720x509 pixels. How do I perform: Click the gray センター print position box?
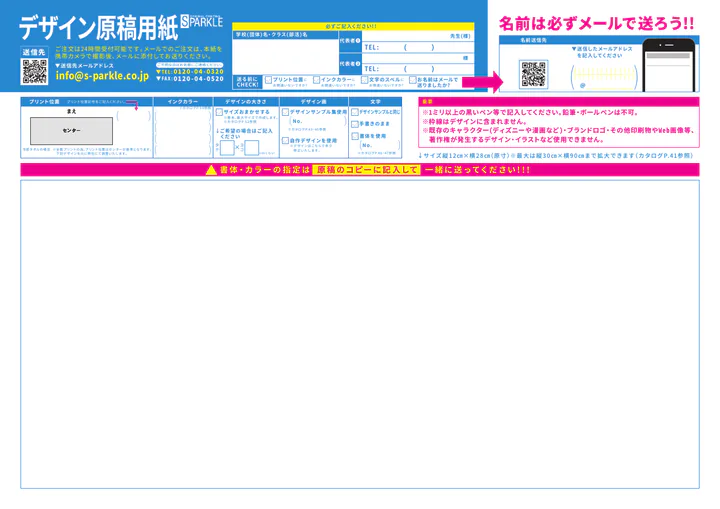tap(71, 131)
